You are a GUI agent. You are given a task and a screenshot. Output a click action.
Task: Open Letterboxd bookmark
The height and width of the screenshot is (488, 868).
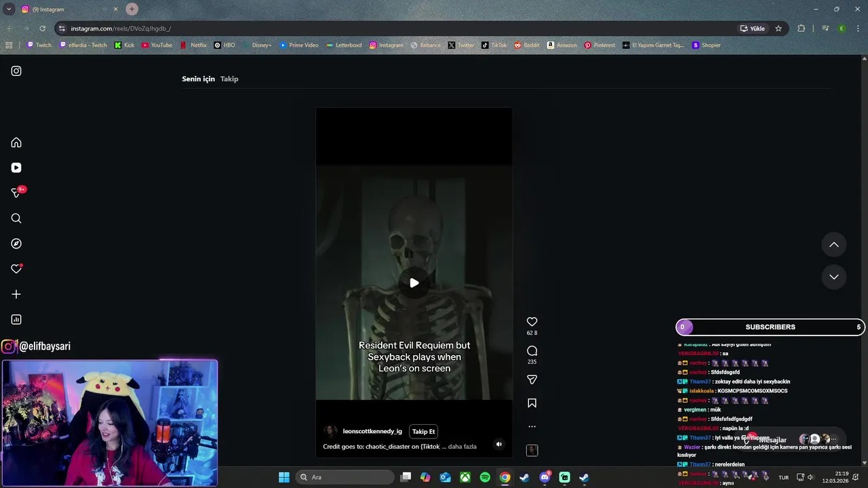click(344, 45)
